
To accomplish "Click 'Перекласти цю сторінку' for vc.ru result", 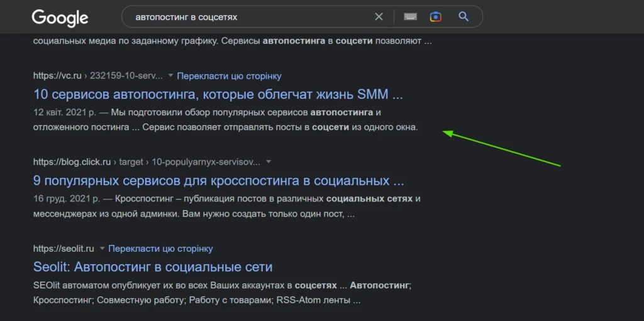I will pyautogui.click(x=229, y=76).
